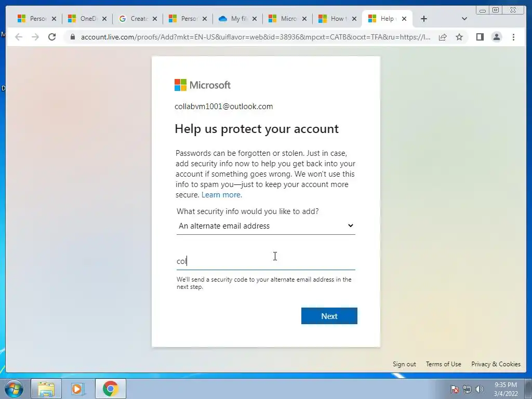Click the address bar URL
The image size is (532, 399).
256,37
